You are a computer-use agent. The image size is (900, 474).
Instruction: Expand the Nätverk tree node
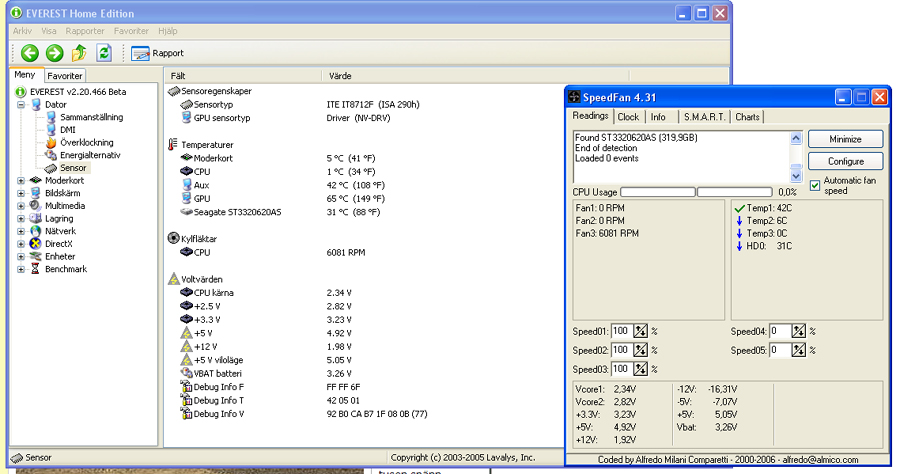[x=21, y=231]
